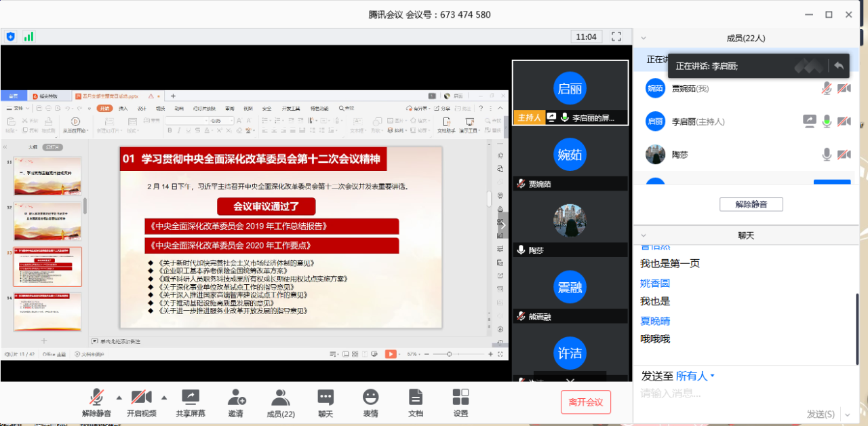Click the green signal strength icon
Screen dimensions: 868x426
(29, 37)
